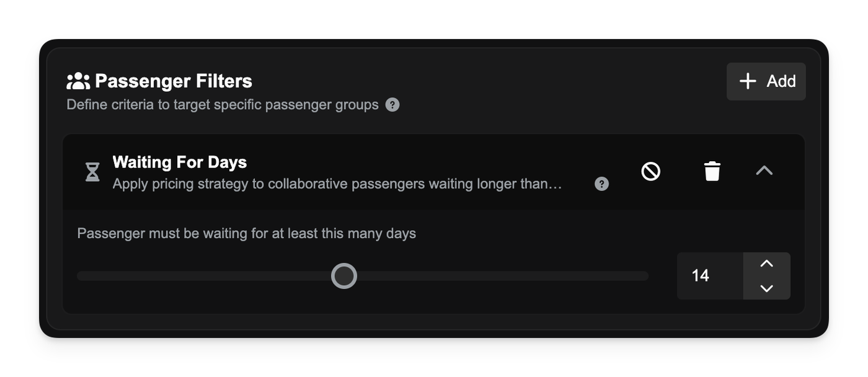Disable the Waiting For Days filter
Viewport: 868px width, 377px height.
point(650,171)
